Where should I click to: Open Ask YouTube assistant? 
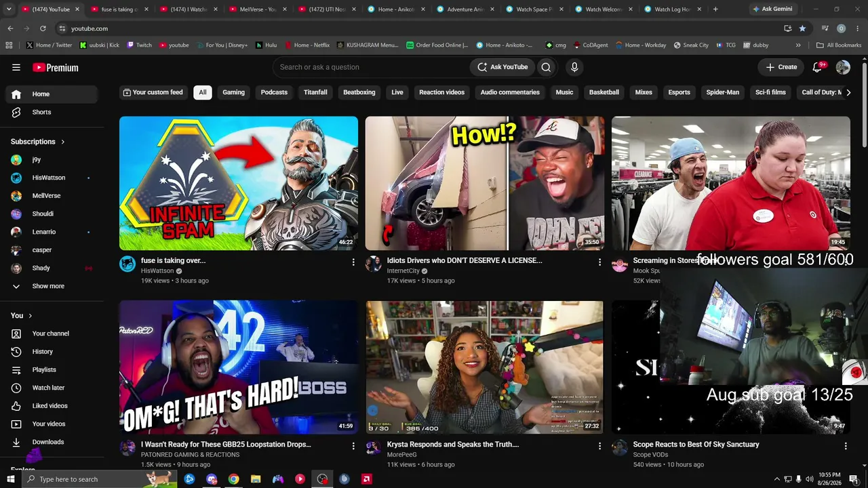pyautogui.click(x=502, y=67)
